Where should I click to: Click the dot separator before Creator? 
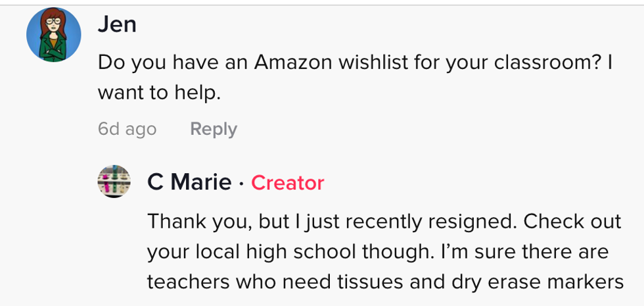241,183
